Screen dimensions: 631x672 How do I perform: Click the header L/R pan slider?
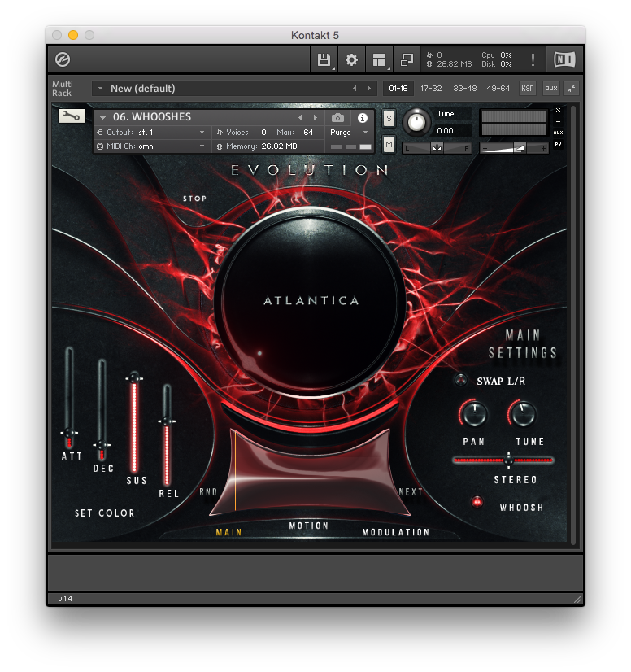[437, 148]
